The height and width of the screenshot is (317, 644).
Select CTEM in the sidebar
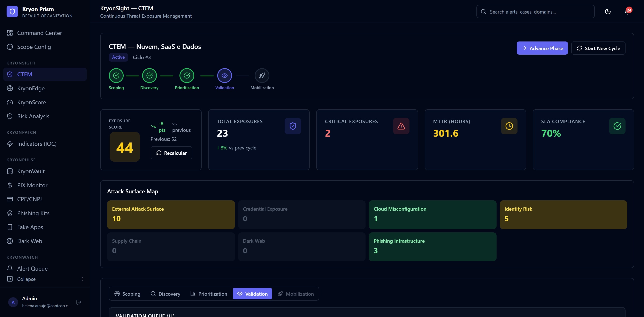[x=45, y=74]
